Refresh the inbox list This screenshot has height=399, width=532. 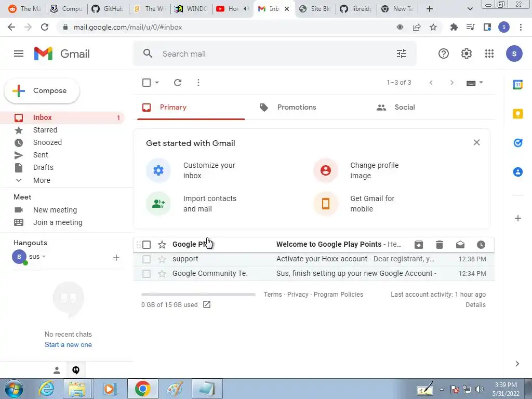tap(178, 83)
